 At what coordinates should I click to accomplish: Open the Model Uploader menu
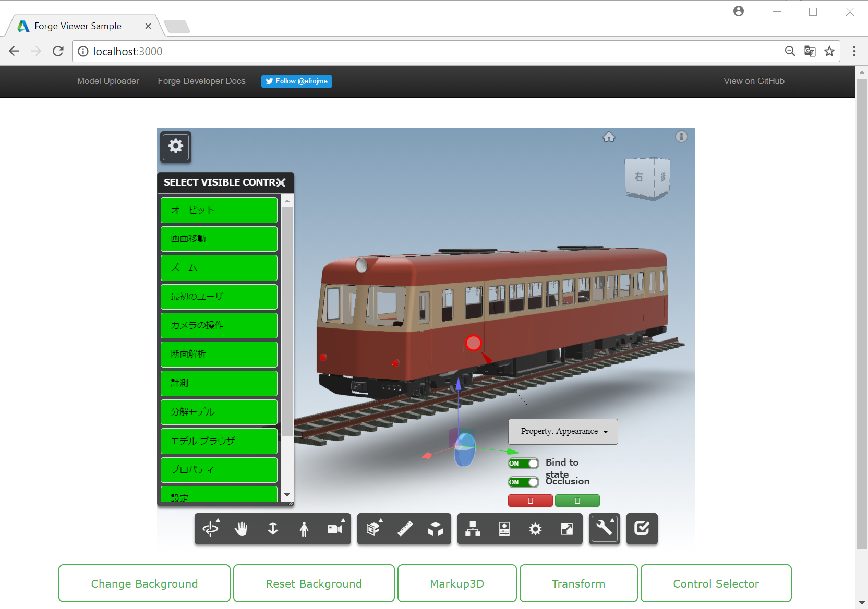[x=107, y=81]
